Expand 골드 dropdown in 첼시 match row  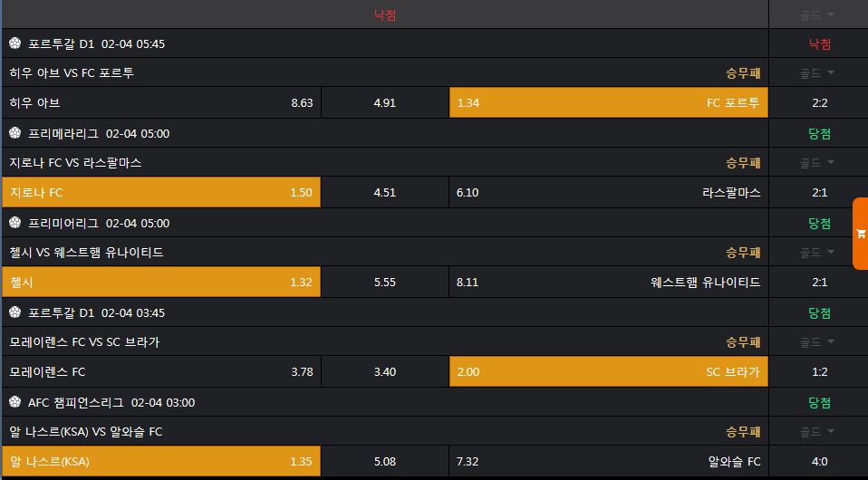817,253
